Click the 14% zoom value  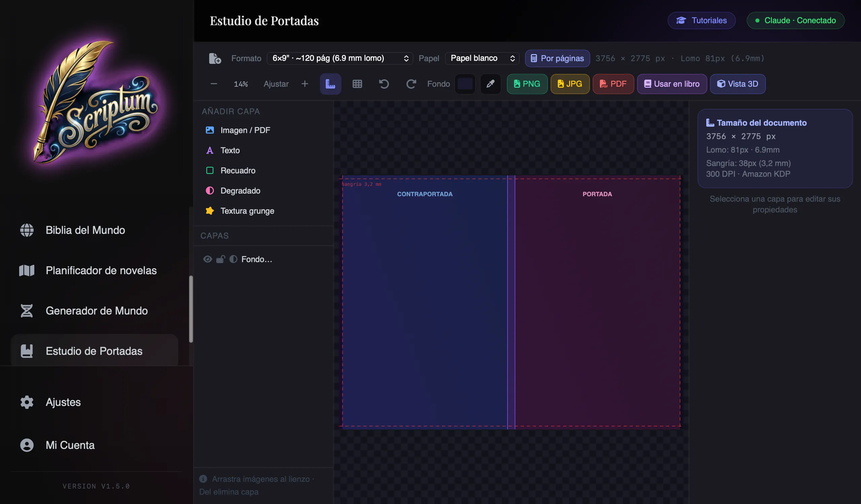[x=241, y=84]
